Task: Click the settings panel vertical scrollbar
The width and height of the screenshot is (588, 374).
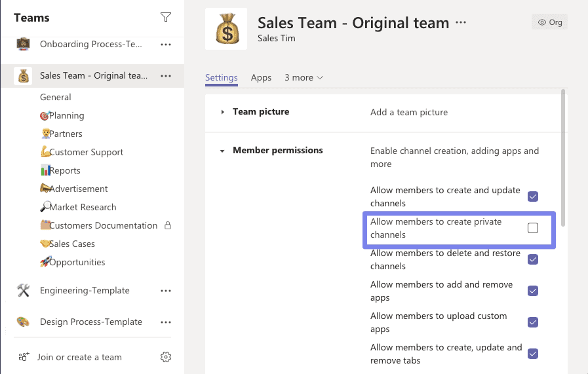Action: 563,158
